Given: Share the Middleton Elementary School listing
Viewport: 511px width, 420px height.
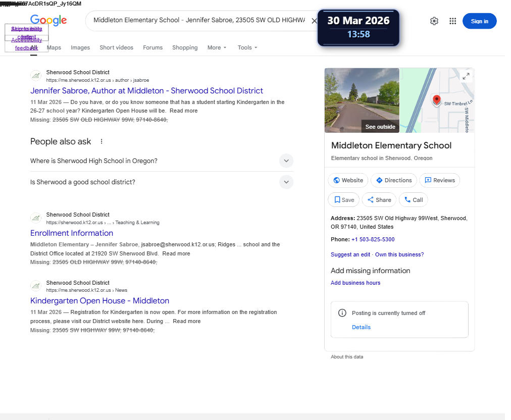Looking at the screenshot, I should 379,200.
